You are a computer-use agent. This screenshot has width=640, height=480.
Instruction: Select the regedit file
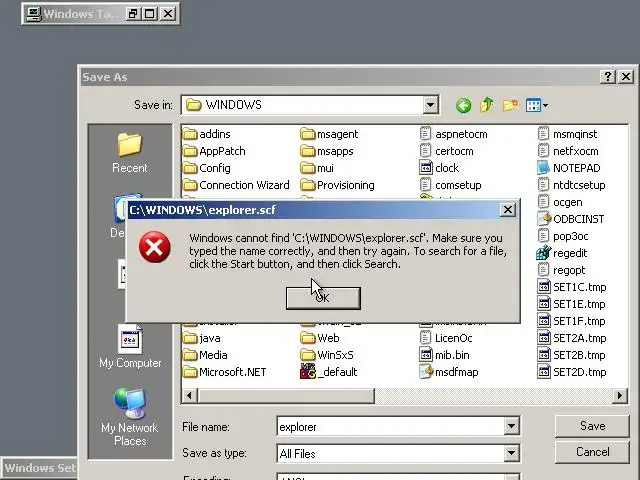click(x=562, y=253)
